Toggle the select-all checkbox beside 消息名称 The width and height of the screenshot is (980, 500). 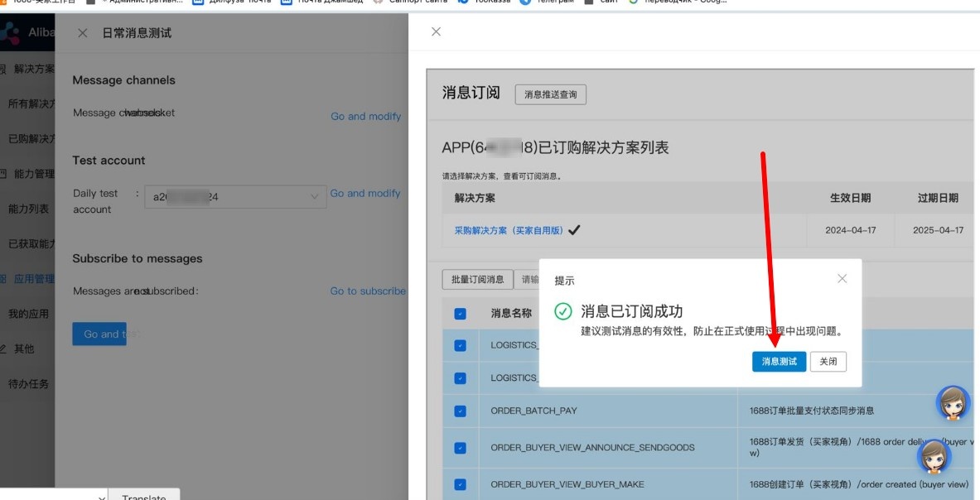tap(461, 314)
